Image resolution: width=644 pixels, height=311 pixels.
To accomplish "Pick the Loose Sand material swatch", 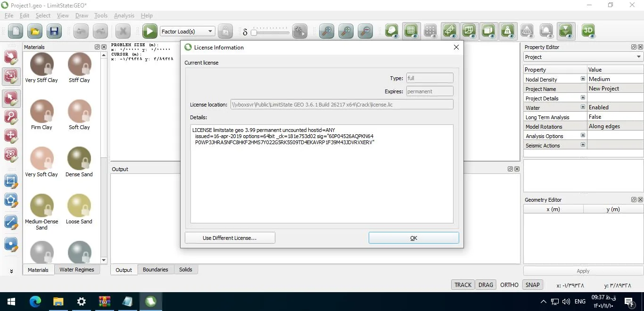I will (79, 205).
